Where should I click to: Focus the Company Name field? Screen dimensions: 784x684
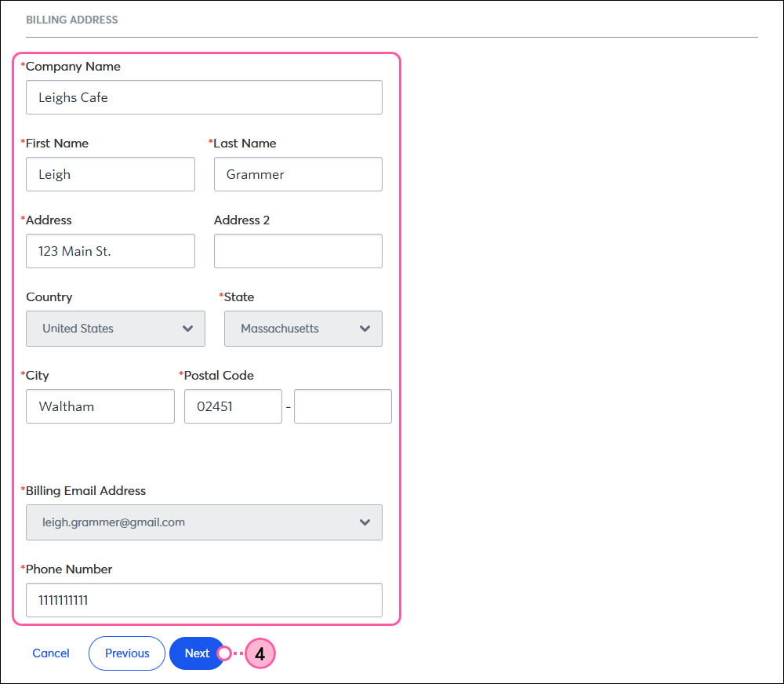click(x=204, y=97)
